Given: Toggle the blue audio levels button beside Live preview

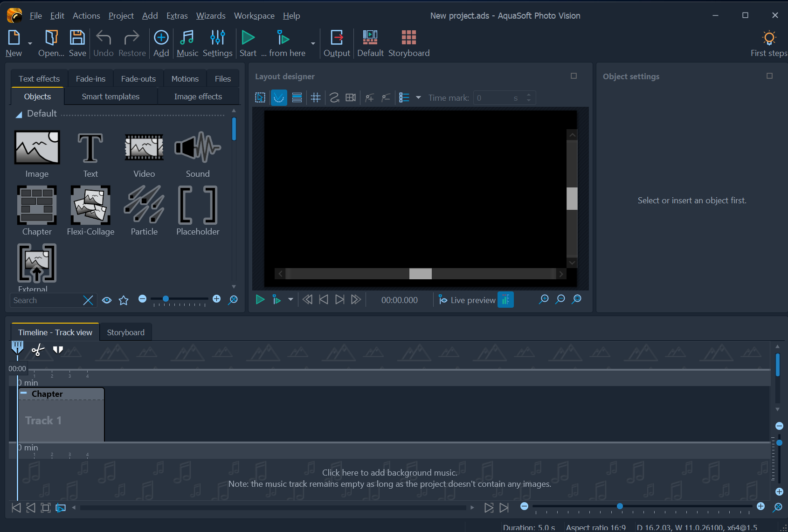Looking at the screenshot, I should point(505,300).
